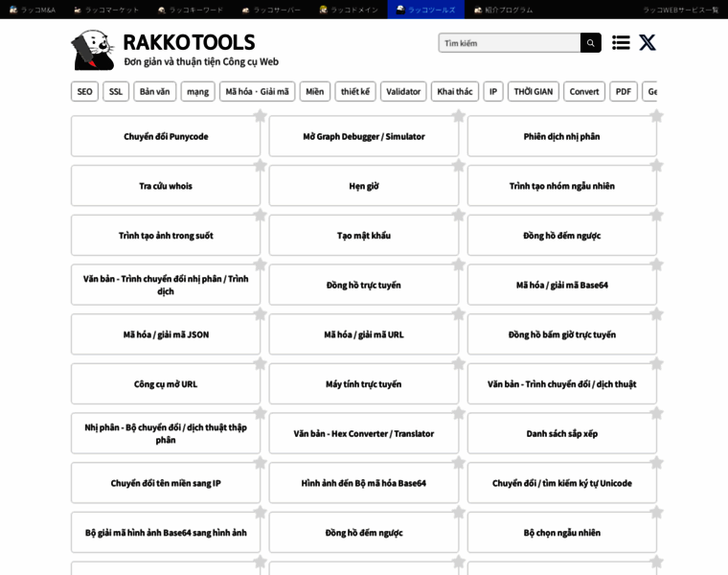The height and width of the screenshot is (575, 728).
Task: Click the Tìm kiếm search field
Action: (x=510, y=43)
